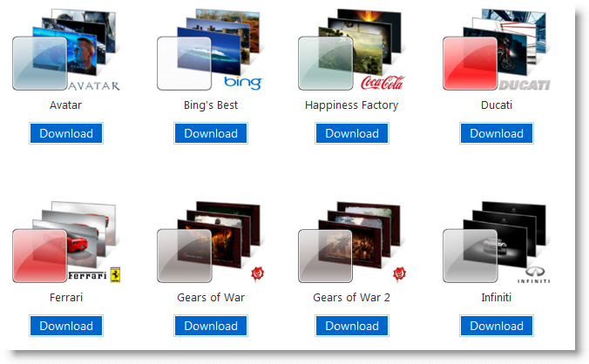Click the Ferrari prancing horse badge
The height and width of the screenshot is (364, 589).
click(x=115, y=275)
